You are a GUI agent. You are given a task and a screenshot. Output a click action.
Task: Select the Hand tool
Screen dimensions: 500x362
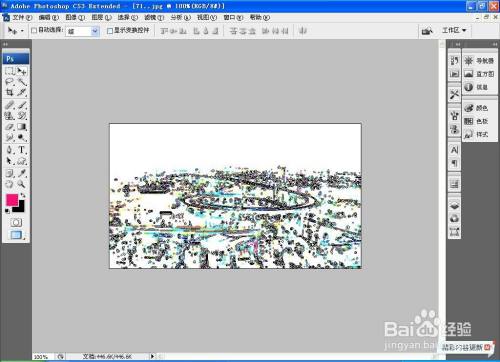[x=10, y=184]
